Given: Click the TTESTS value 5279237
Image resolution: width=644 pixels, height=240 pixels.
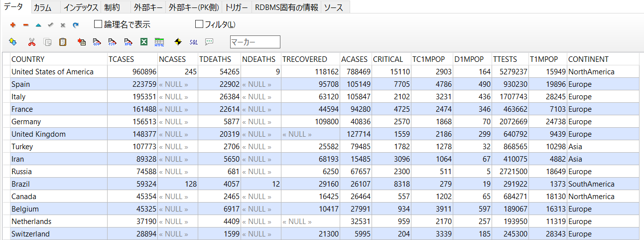Looking at the screenshot, I should (510, 71).
